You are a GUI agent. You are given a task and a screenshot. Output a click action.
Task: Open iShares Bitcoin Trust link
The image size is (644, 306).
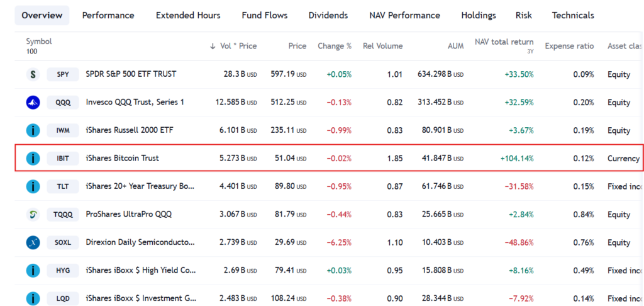(x=123, y=158)
